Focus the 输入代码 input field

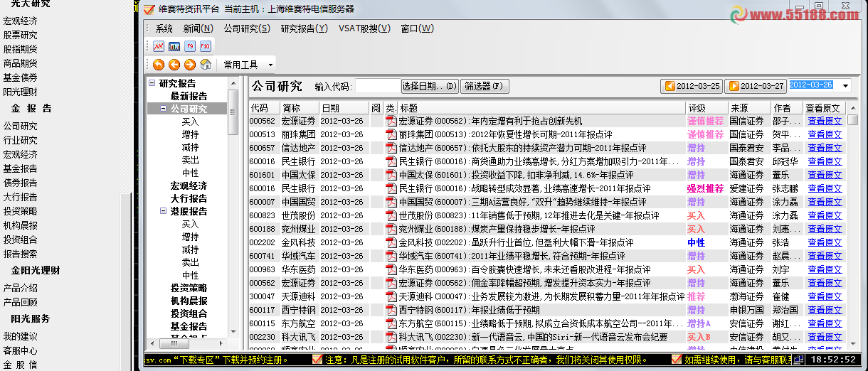point(377,87)
